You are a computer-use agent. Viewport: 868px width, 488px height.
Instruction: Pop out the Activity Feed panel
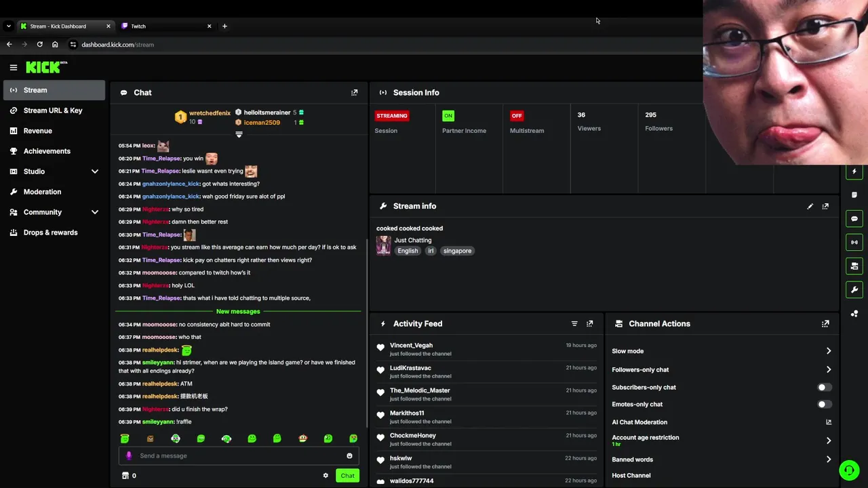point(589,324)
